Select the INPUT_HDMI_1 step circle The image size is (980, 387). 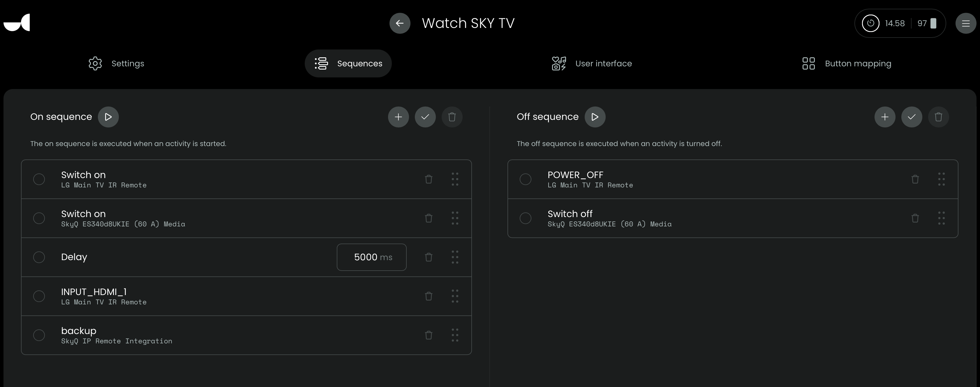39,296
